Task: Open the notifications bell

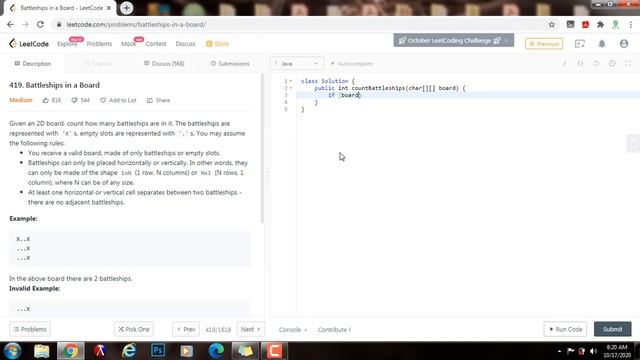Action: (602, 44)
